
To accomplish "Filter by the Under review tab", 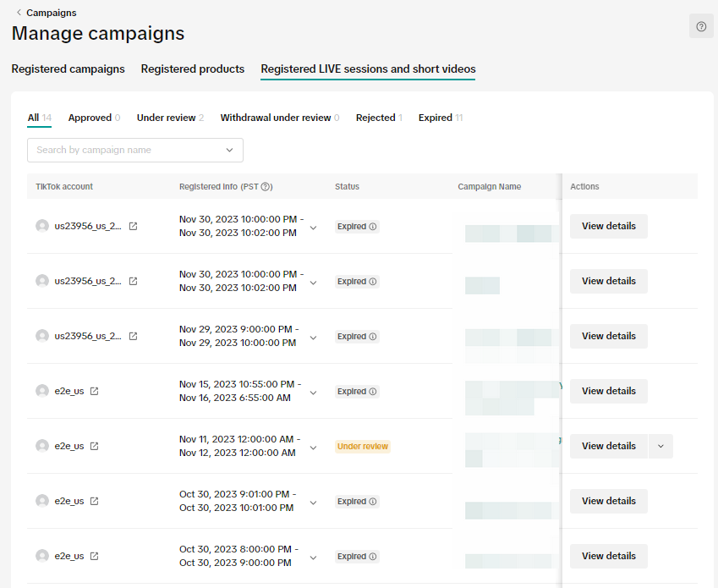I will coord(166,118).
